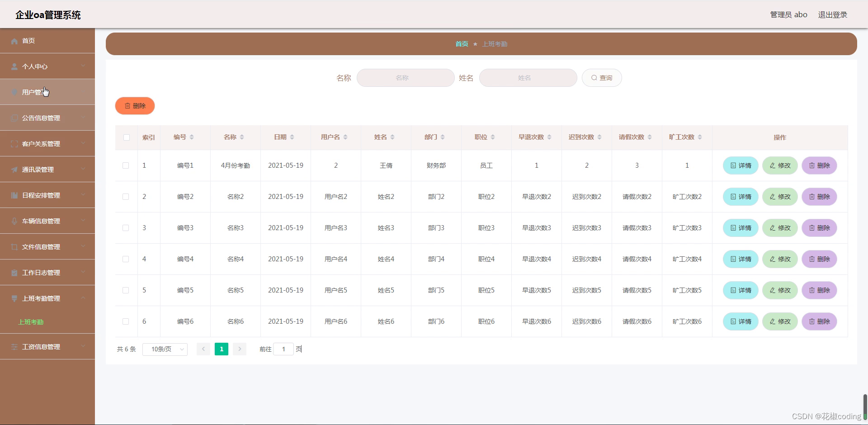Sort the 迟到次数 column using its sort arrows

[x=599, y=137]
